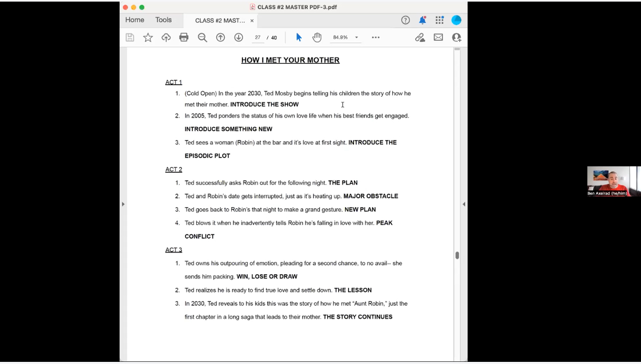This screenshot has width=641, height=364.
Task: Open the notifications bell
Action: click(423, 20)
